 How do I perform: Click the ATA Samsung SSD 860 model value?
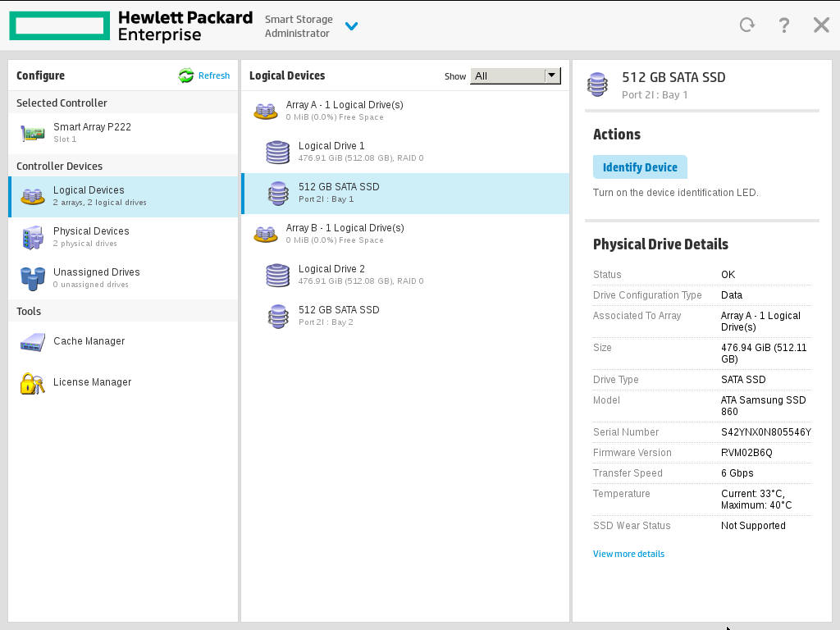764,406
